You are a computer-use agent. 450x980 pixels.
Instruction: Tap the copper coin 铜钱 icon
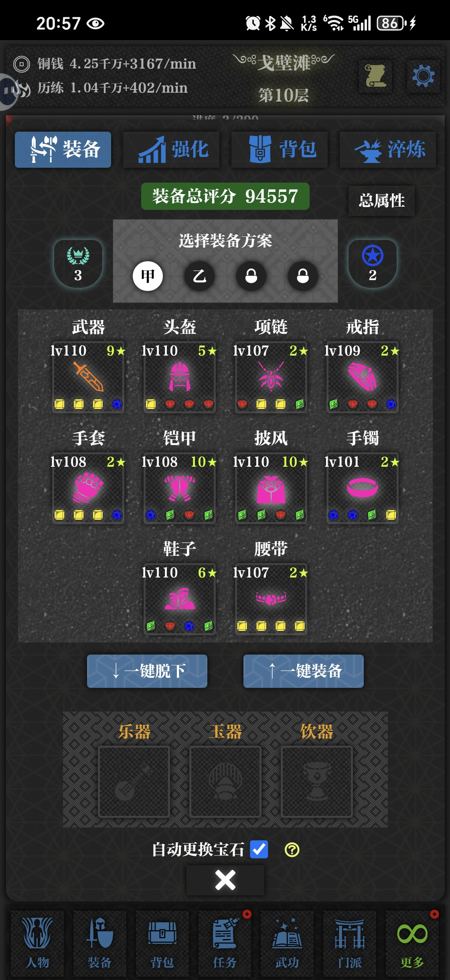(x=22, y=64)
